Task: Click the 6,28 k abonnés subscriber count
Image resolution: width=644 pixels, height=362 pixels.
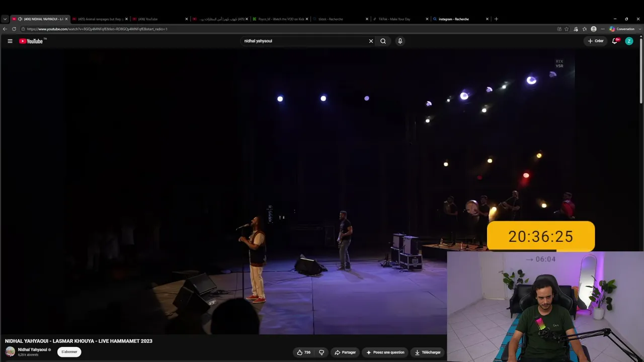Action: [28, 355]
